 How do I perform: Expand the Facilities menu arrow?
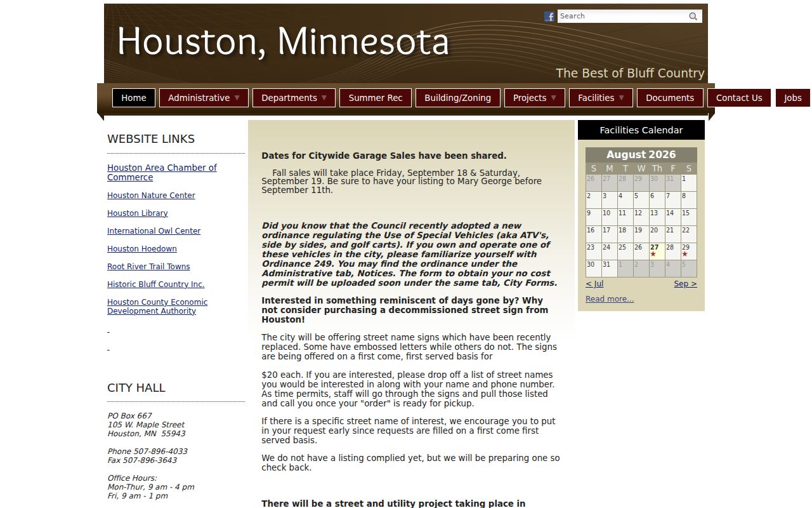(x=622, y=98)
